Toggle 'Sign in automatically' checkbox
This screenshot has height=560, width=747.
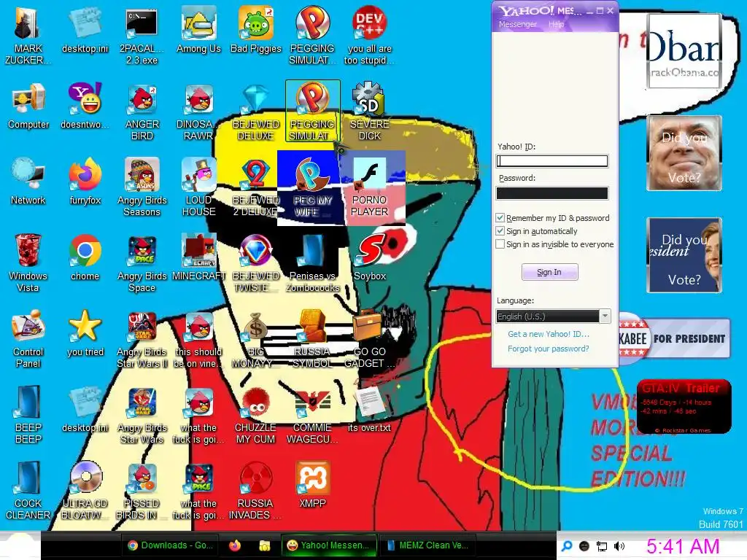coord(500,231)
